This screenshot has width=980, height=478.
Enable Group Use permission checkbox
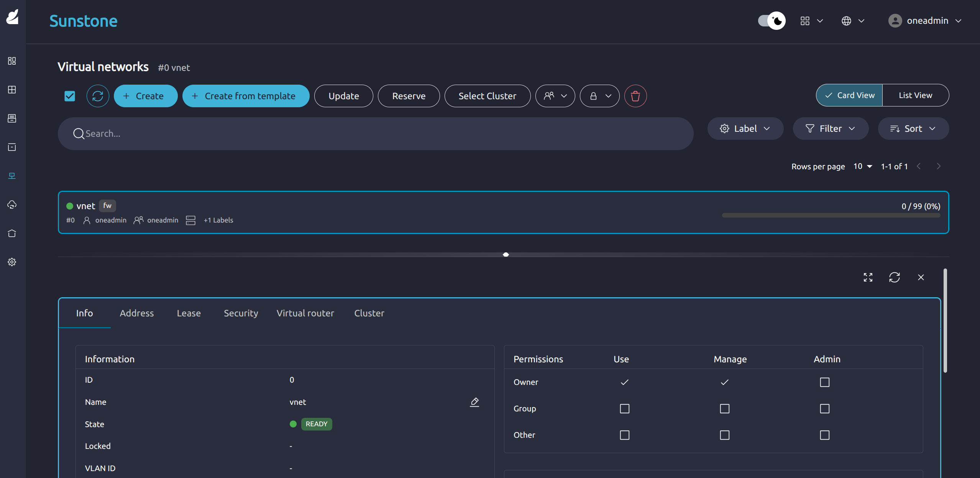[x=624, y=409]
